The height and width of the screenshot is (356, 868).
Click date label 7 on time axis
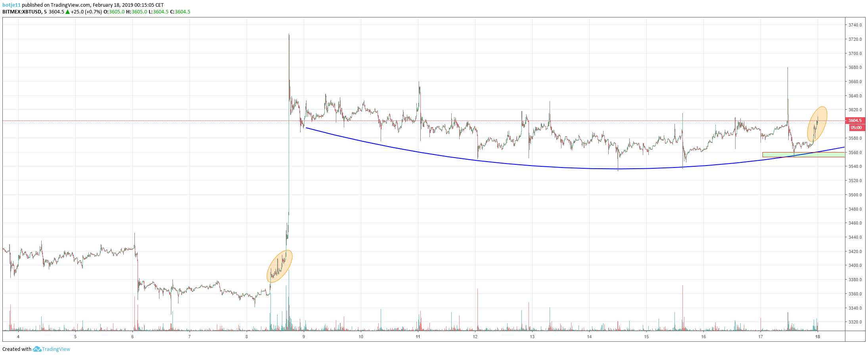click(x=190, y=337)
